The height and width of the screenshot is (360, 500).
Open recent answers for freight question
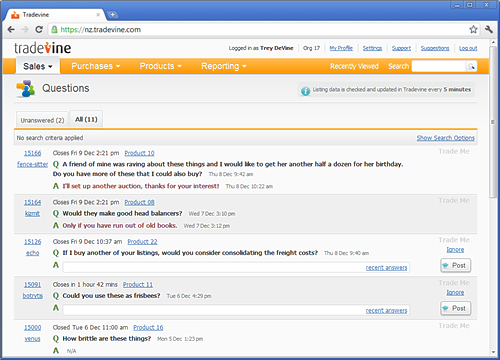(386, 268)
